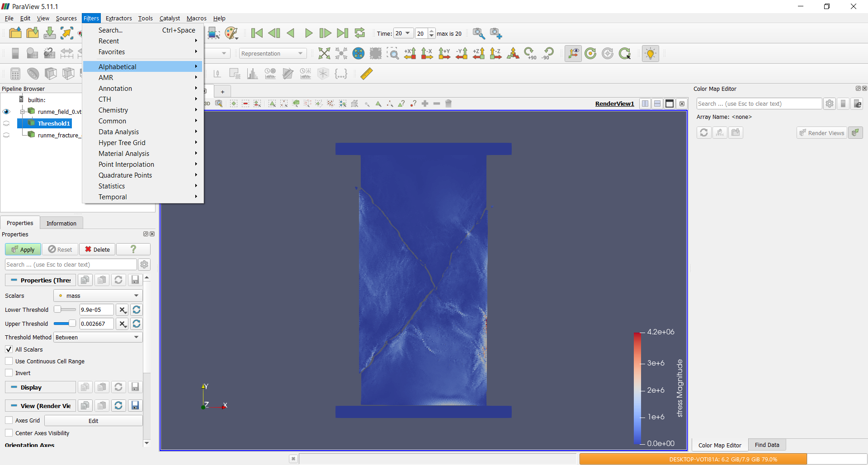Toggle the Threshold1 eye visibility
The width and height of the screenshot is (868, 465).
coord(6,123)
